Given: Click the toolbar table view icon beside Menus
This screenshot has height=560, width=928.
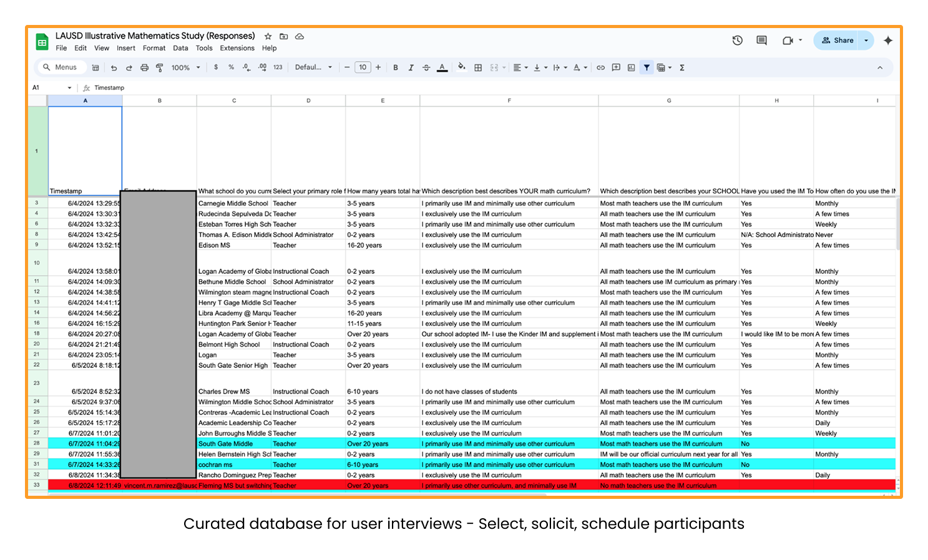Looking at the screenshot, I should [95, 68].
